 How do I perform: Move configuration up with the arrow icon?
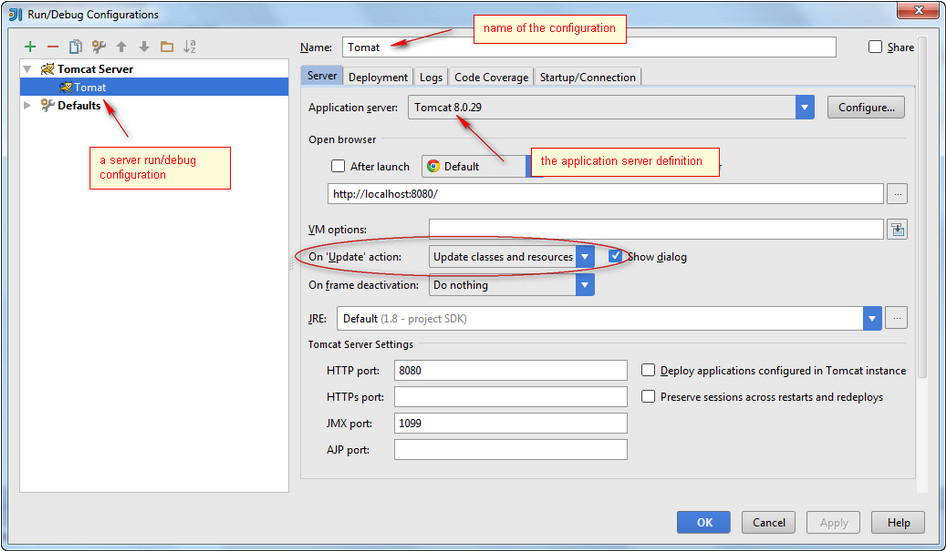click(x=121, y=46)
